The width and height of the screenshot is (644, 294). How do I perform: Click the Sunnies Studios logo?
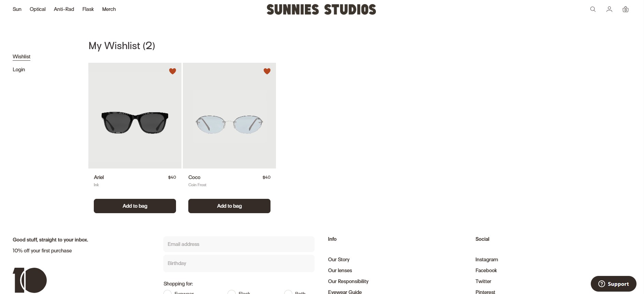321,9
